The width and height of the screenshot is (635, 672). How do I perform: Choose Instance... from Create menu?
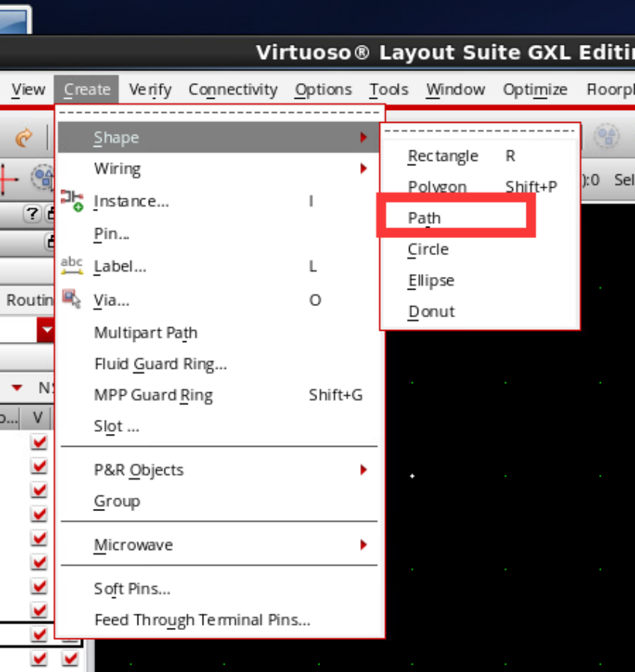tap(218, 201)
